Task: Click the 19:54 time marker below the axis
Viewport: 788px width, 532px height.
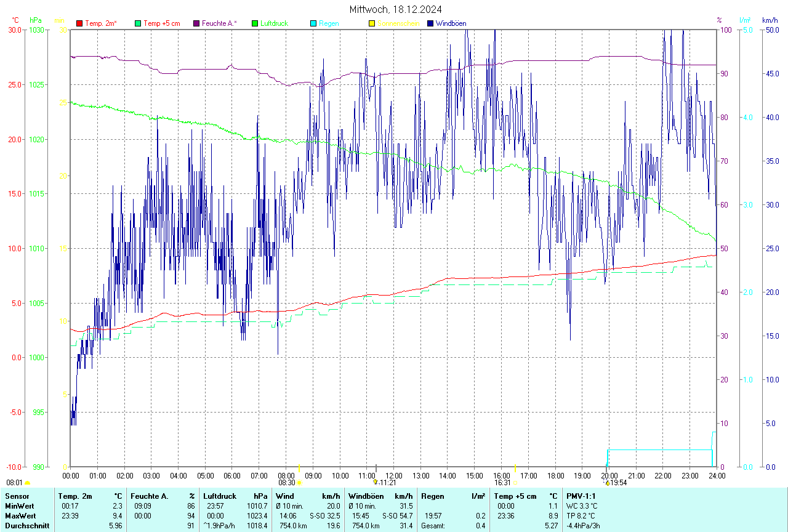Action: [x=619, y=483]
